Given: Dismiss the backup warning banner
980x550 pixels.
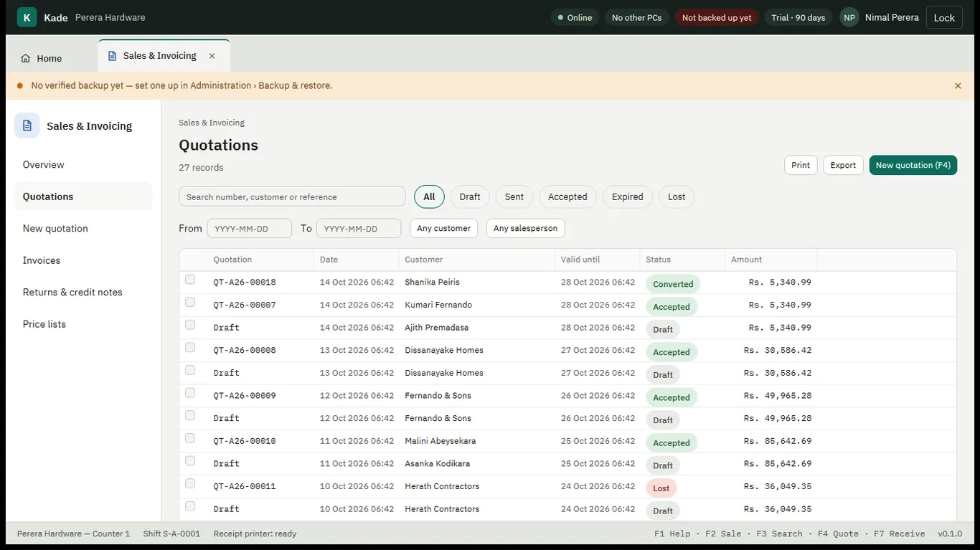Looking at the screenshot, I should (x=958, y=85).
